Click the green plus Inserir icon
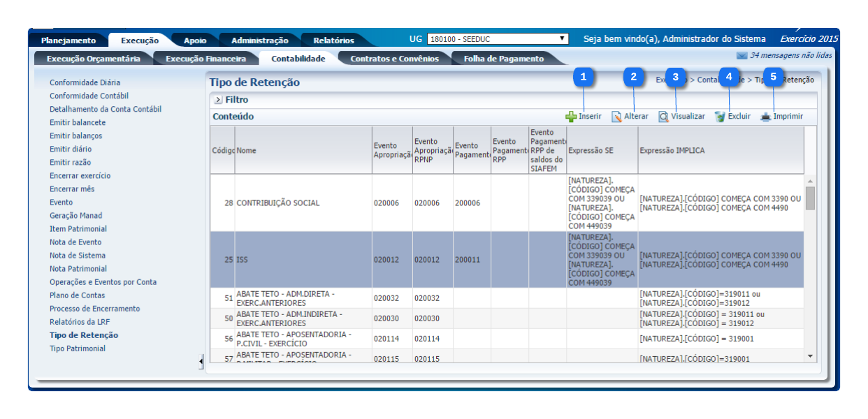The height and width of the screenshot is (419, 868). (571, 117)
